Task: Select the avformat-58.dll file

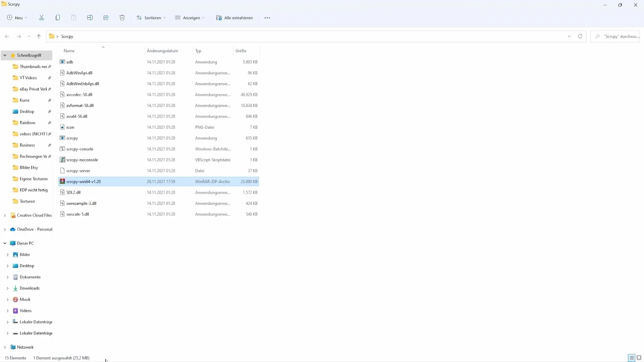Action: pos(80,106)
